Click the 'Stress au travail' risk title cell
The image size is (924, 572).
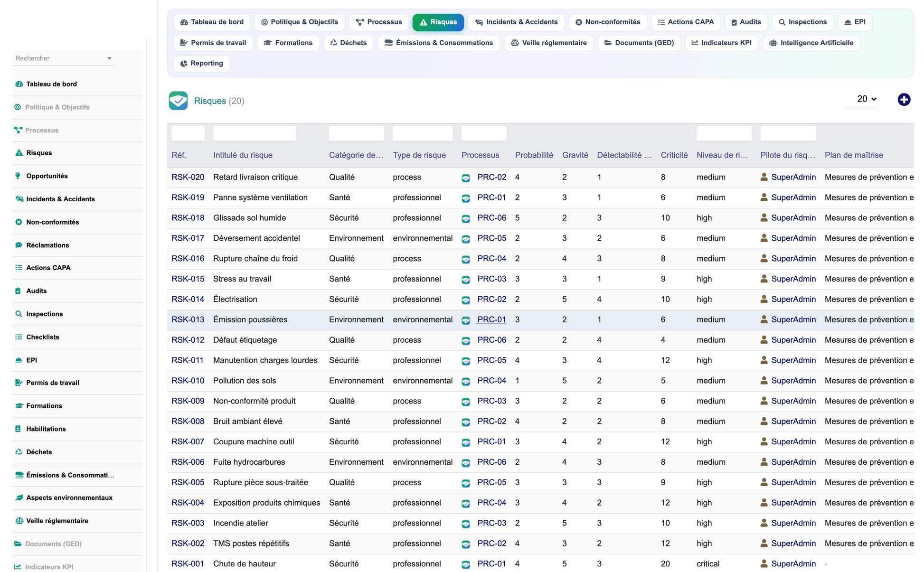coord(242,279)
